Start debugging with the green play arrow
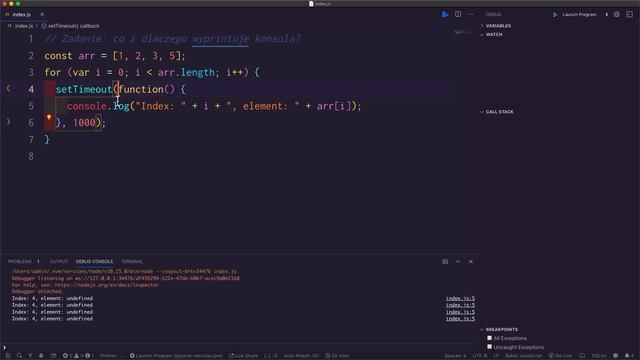The height and width of the screenshot is (360, 640). click(x=555, y=15)
